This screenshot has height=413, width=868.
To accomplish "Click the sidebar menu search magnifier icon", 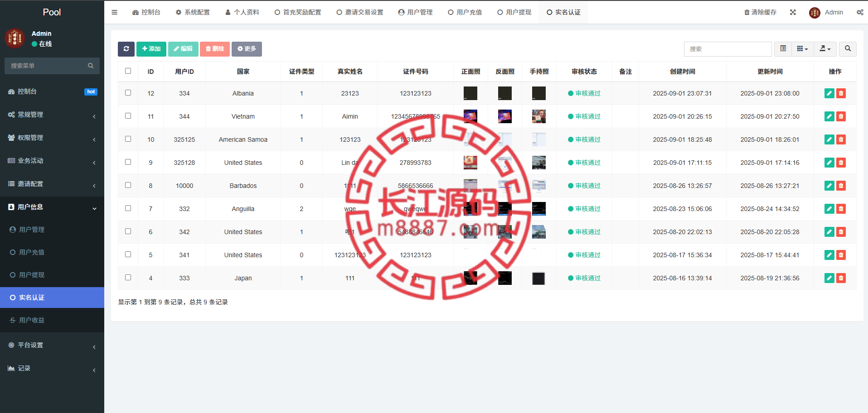I will coord(91,66).
